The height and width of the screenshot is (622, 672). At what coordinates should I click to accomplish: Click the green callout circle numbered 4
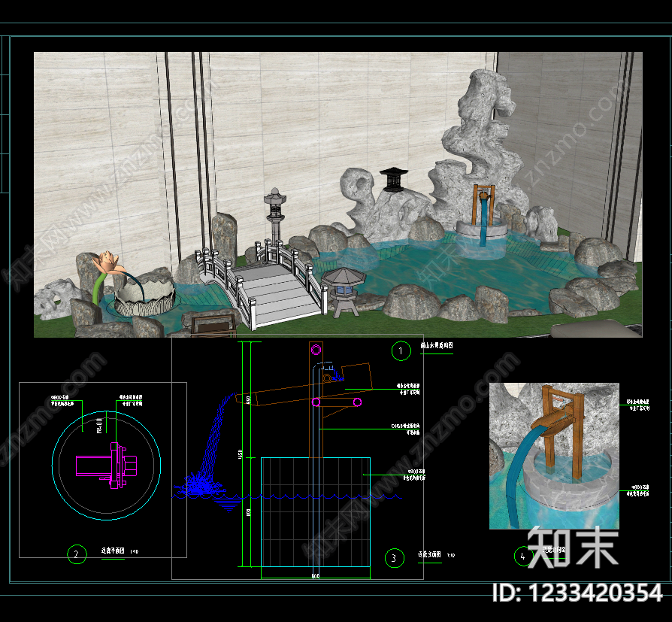tap(523, 557)
